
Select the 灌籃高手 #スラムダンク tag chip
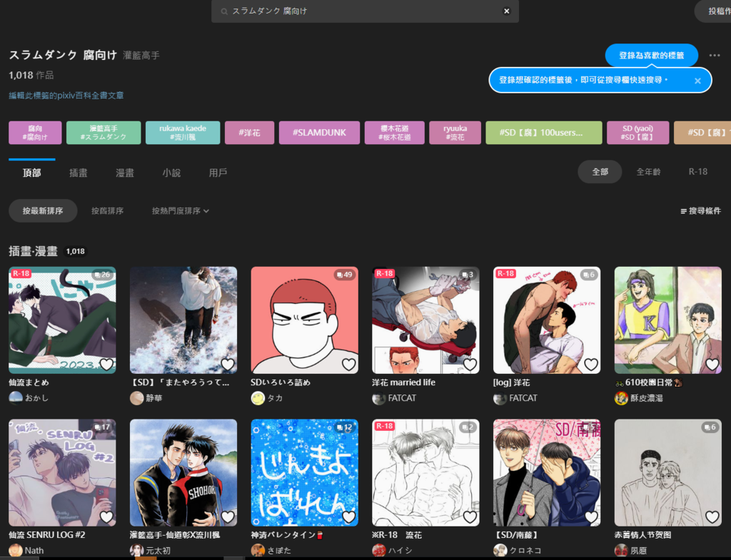(x=104, y=133)
